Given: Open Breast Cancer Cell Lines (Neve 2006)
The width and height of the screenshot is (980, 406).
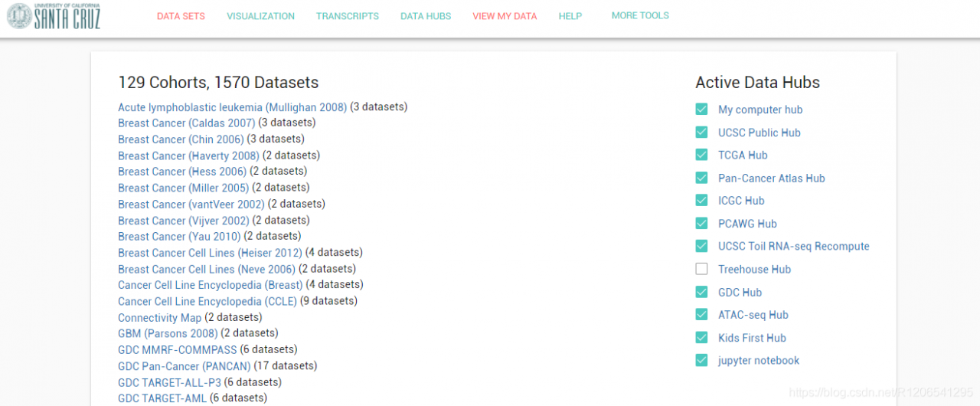Looking at the screenshot, I should [x=207, y=269].
